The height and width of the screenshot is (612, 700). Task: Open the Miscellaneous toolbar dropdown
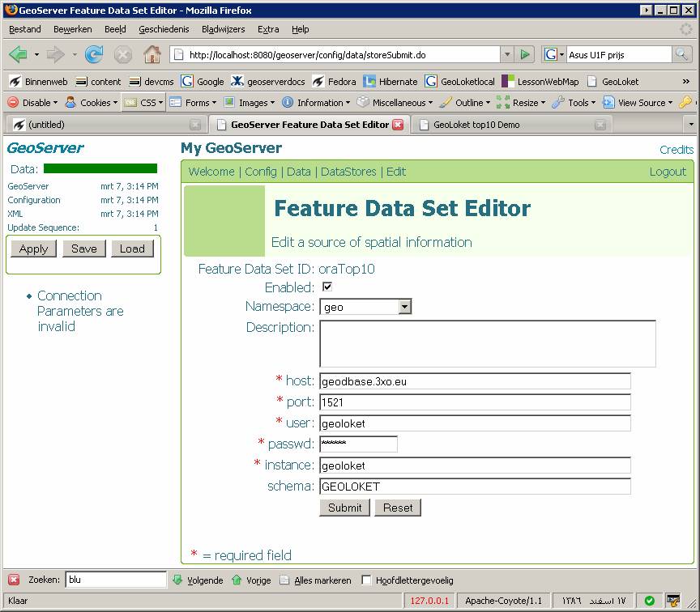pyautogui.click(x=395, y=103)
